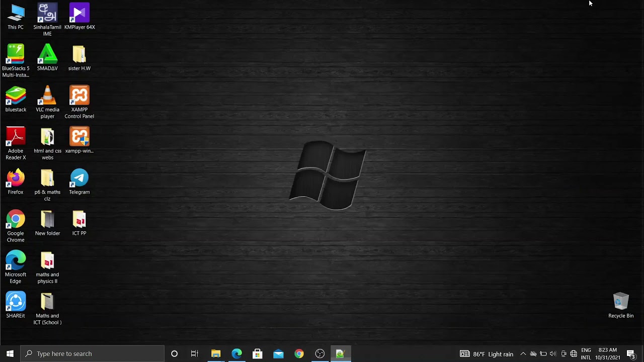644x362 pixels.
Task: Select the New folder icon
Action: coord(47,223)
